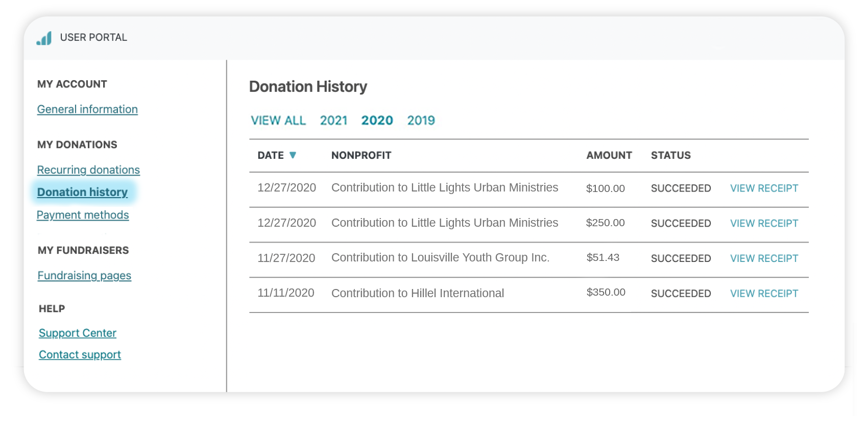Open General information link
Viewport: 868px width, 433px height.
click(x=87, y=109)
